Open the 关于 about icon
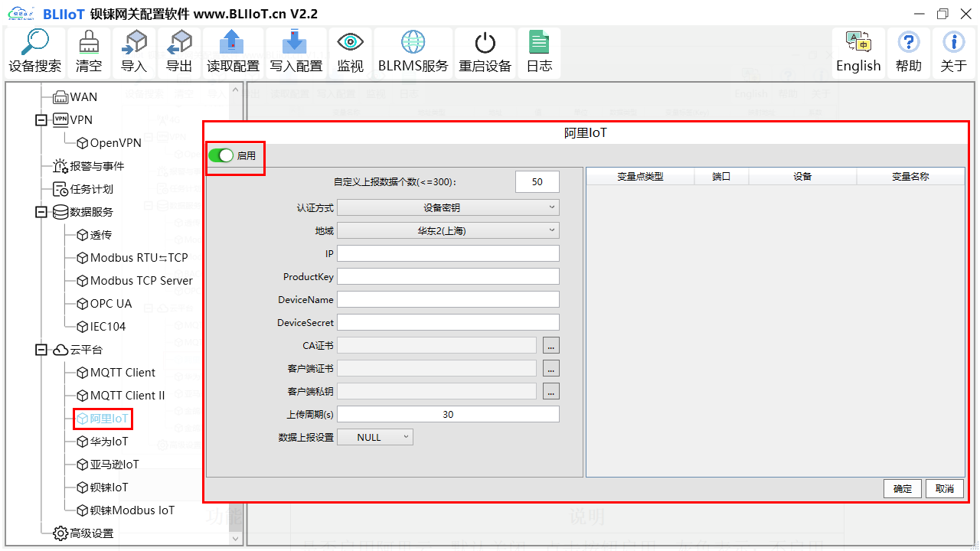 pyautogui.click(x=954, y=52)
